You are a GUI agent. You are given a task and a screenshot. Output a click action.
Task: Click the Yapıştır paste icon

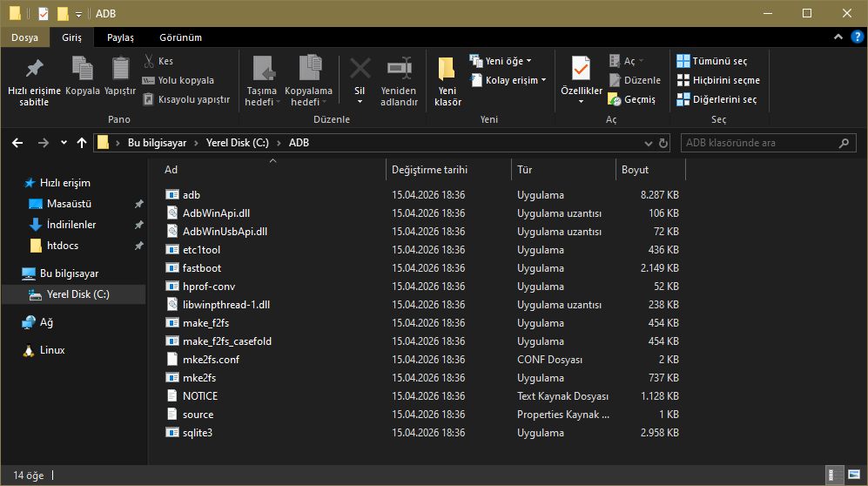coord(120,68)
